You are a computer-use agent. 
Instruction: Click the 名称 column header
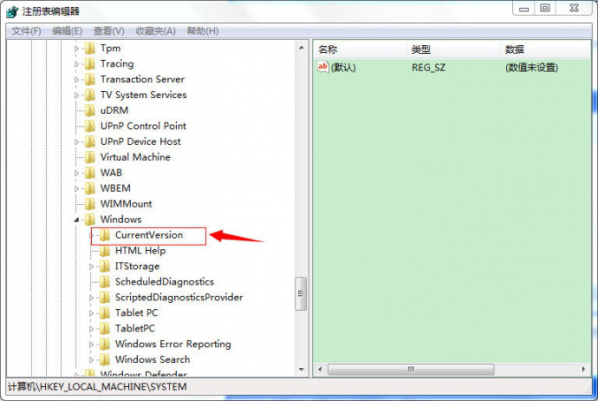click(x=360, y=50)
